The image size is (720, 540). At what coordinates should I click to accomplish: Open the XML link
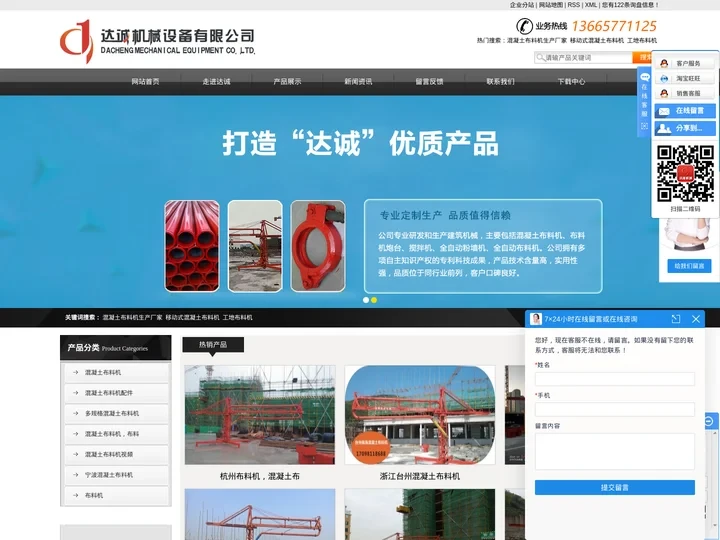(x=591, y=5)
